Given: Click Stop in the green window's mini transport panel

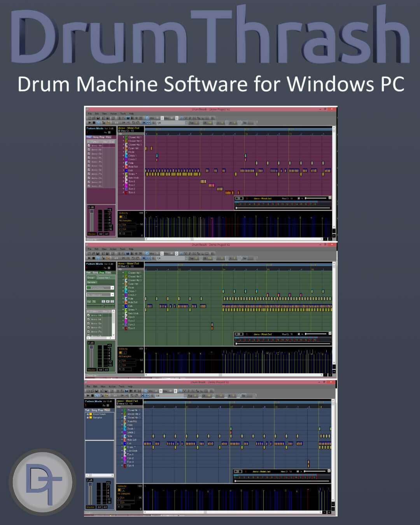Looking at the screenshot, I should click(241, 334).
